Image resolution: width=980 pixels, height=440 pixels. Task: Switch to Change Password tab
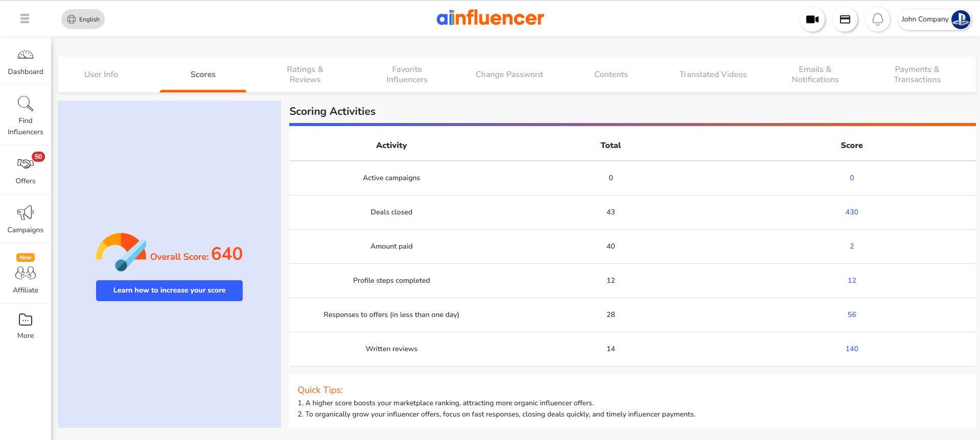tap(509, 75)
